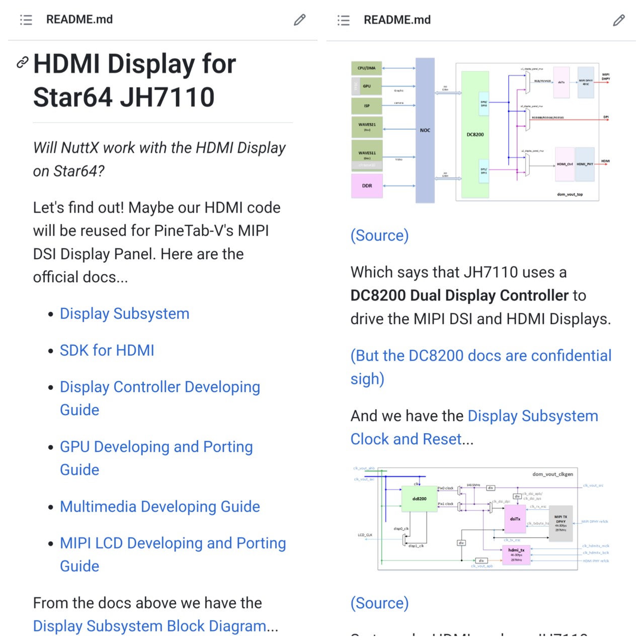
Task: Open Display Controller Developing Guide link
Action: (159, 387)
